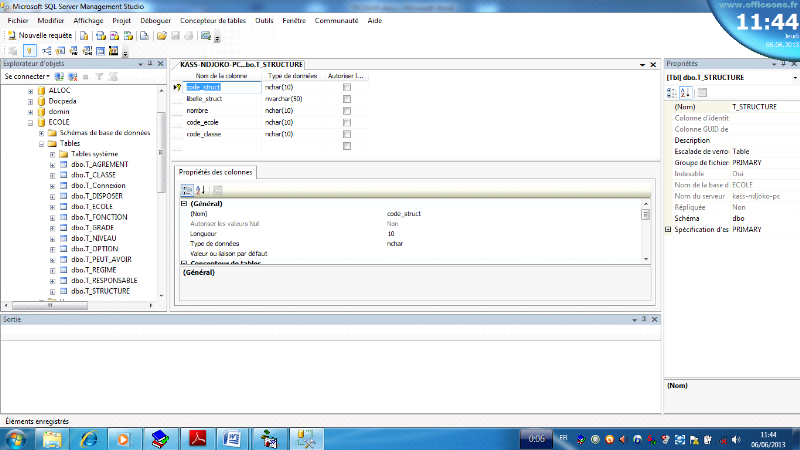Image resolution: width=800 pixels, height=450 pixels.
Task: Click the Manage Spatial Indexes icon
Action: point(114,51)
